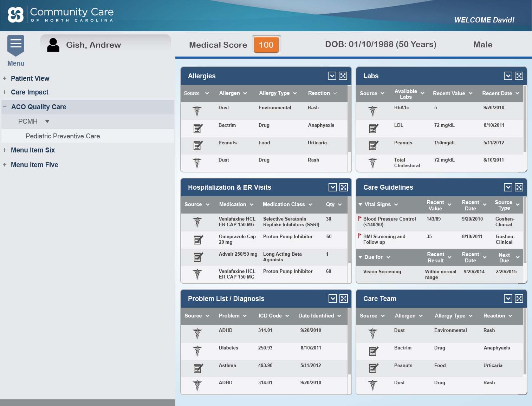Open the hamburger Menu icon
532x406 pixels.
[x=16, y=45]
